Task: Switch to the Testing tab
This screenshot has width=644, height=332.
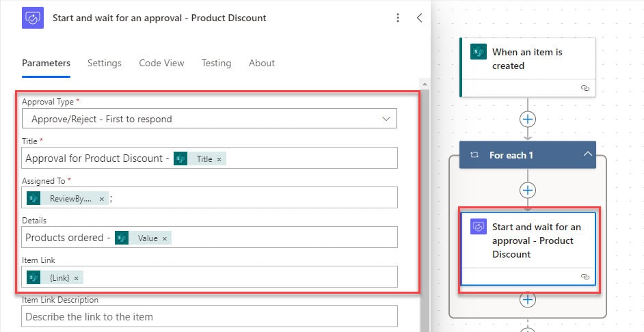Action: [x=216, y=64]
